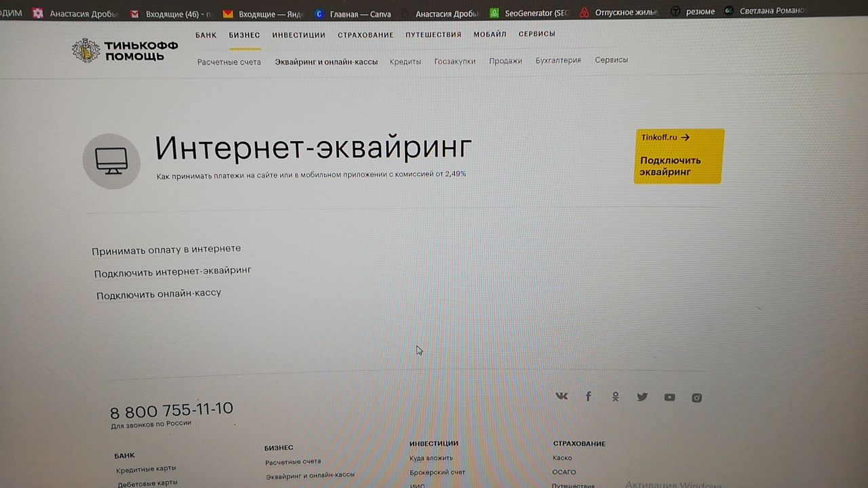Image resolution: width=868 pixels, height=488 pixels.
Task: Open Эквайринг и онлайн-кассы in submenu
Action: 326,62
